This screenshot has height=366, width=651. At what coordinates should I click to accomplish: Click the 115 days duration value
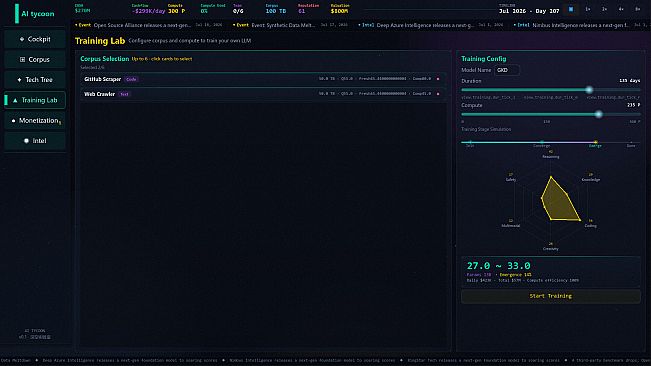click(x=629, y=81)
